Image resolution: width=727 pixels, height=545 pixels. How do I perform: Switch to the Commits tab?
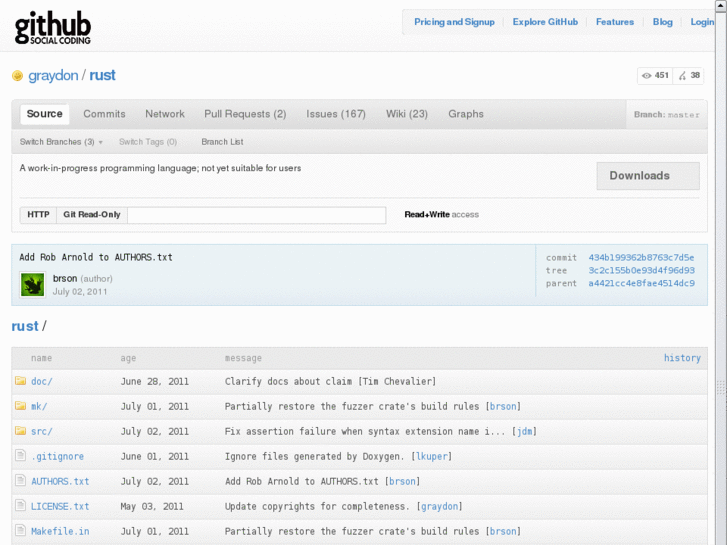pos(104,114)
